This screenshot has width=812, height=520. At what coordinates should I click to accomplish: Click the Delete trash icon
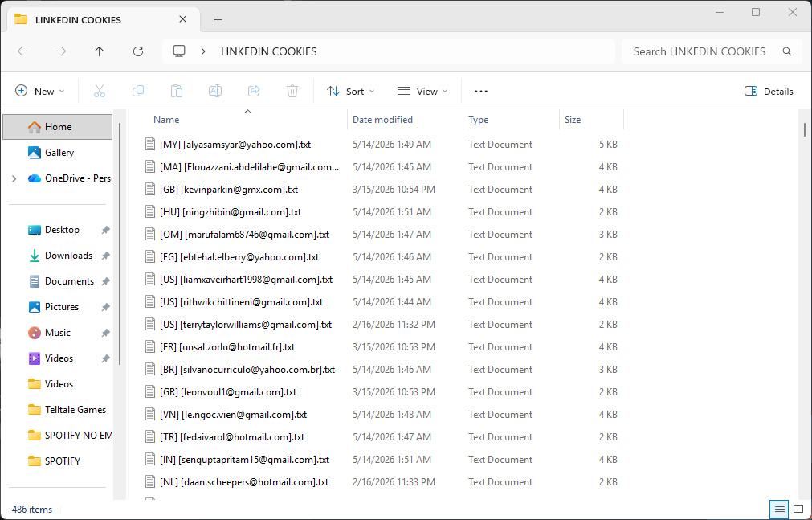pyautogui.click(x=292, y=92)
